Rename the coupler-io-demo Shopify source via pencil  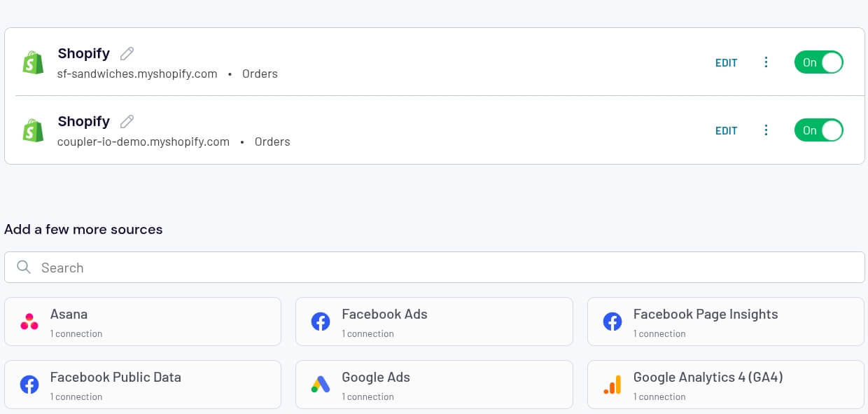[x=127, y=121]
